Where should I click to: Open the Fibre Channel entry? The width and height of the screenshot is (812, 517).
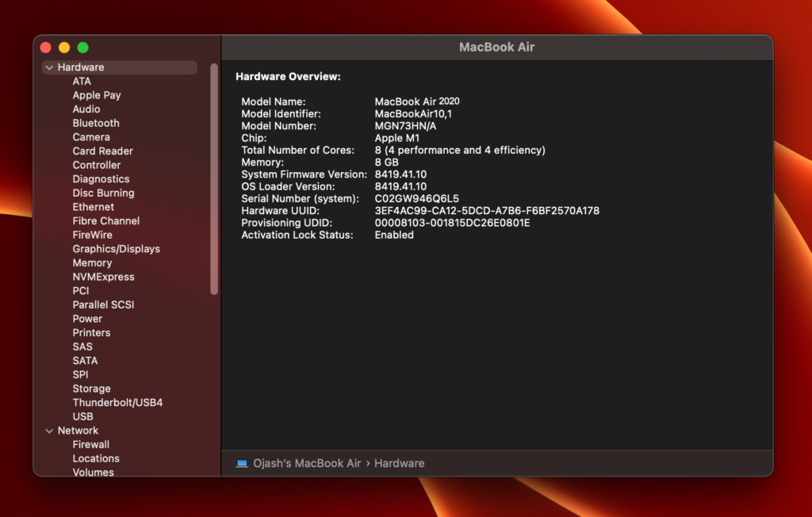coord(106,221)
